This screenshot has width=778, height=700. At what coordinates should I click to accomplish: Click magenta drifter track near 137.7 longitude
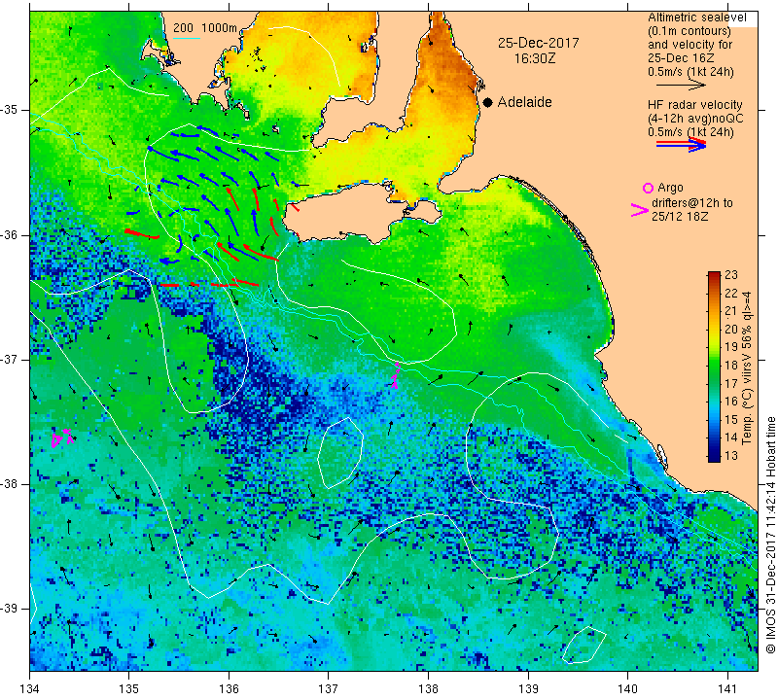[396, 375]
